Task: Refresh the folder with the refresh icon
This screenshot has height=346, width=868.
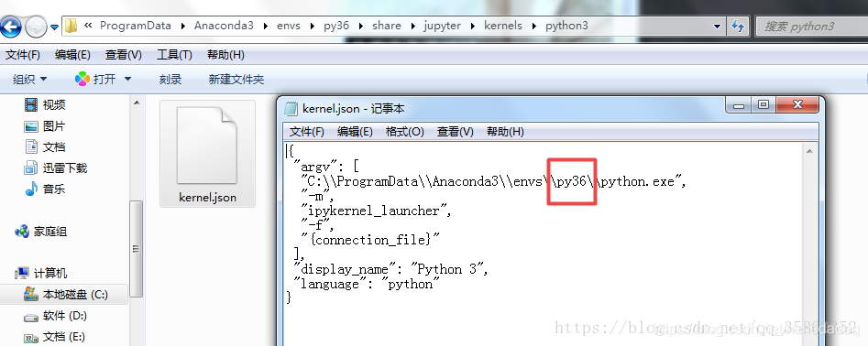Action: (737, 26)
